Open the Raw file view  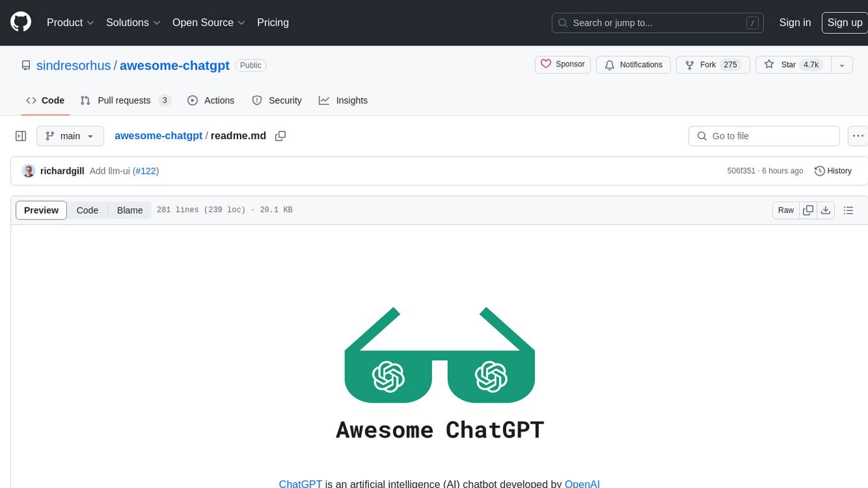pyautogui.click(x=786, y=210)
